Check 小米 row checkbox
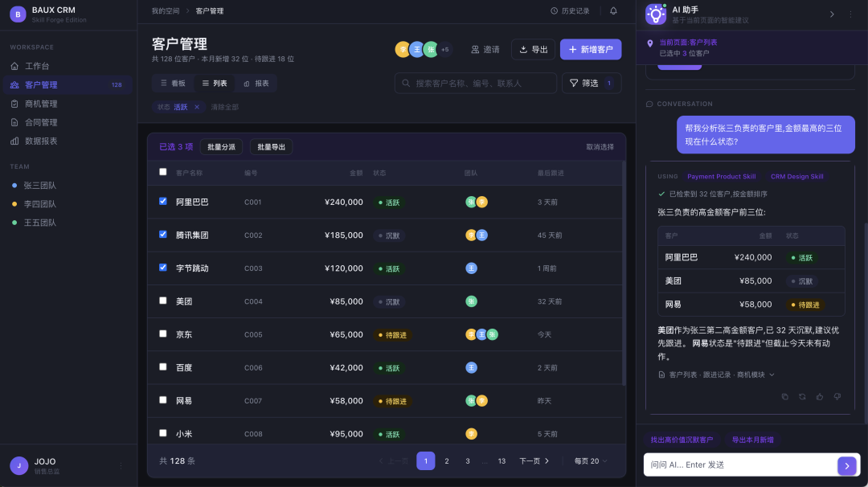Screen dimensions: 868x487 [x=162, y=433]
